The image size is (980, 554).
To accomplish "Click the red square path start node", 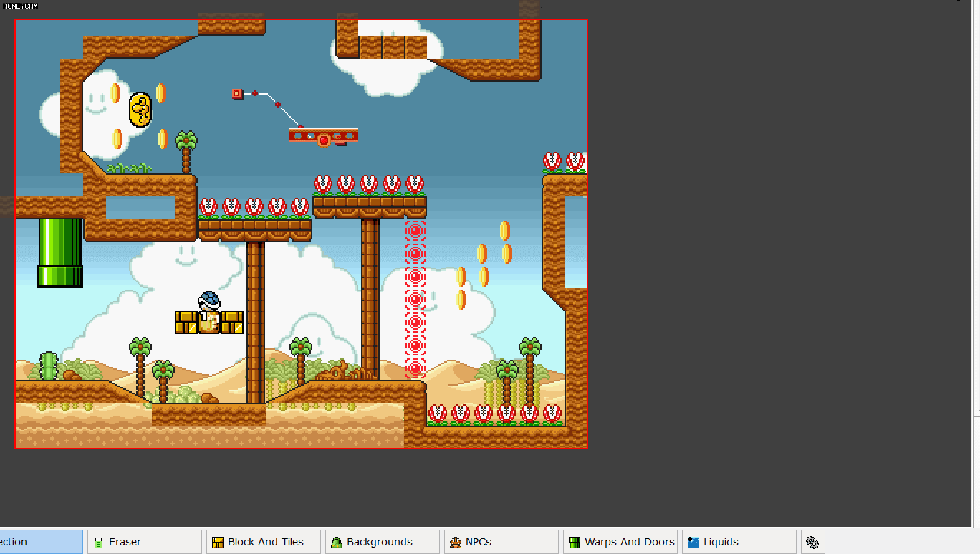I will 237,93.
